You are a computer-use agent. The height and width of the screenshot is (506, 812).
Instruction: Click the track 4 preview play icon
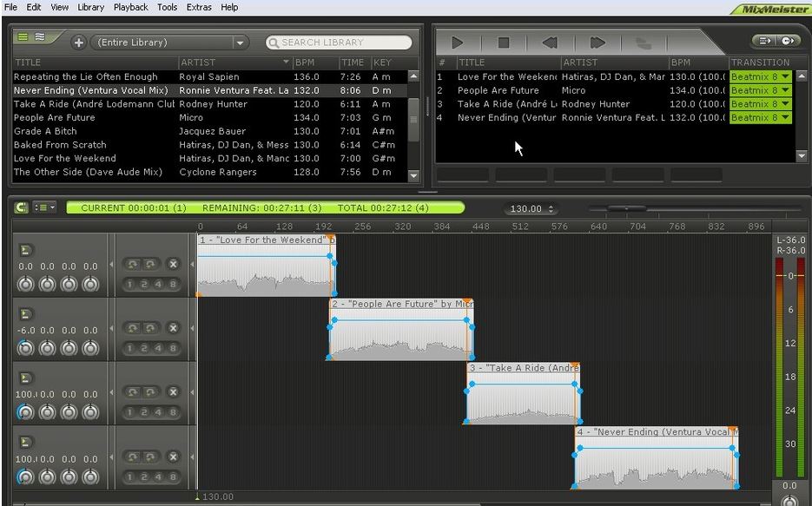coord(25,443)
